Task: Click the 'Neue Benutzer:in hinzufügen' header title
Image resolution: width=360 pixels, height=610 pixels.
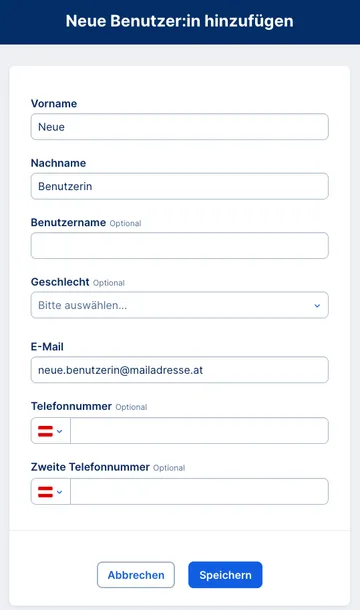Action: pos(179,21)
